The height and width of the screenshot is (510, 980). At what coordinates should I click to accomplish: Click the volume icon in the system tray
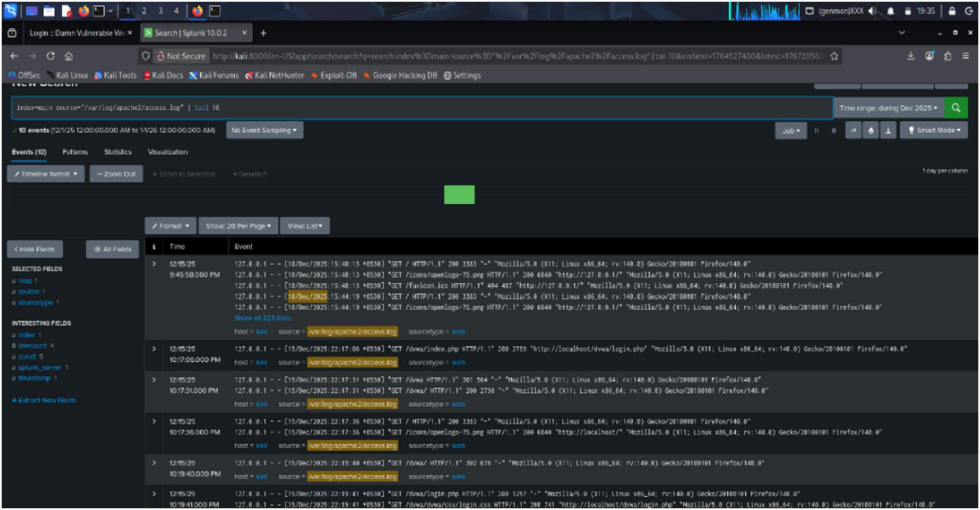pyautogui.click(x=873, y=11)
